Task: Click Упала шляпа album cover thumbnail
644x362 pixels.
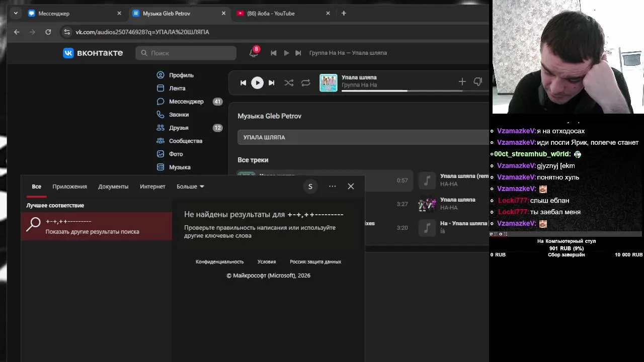Action: tap(329, 83)
